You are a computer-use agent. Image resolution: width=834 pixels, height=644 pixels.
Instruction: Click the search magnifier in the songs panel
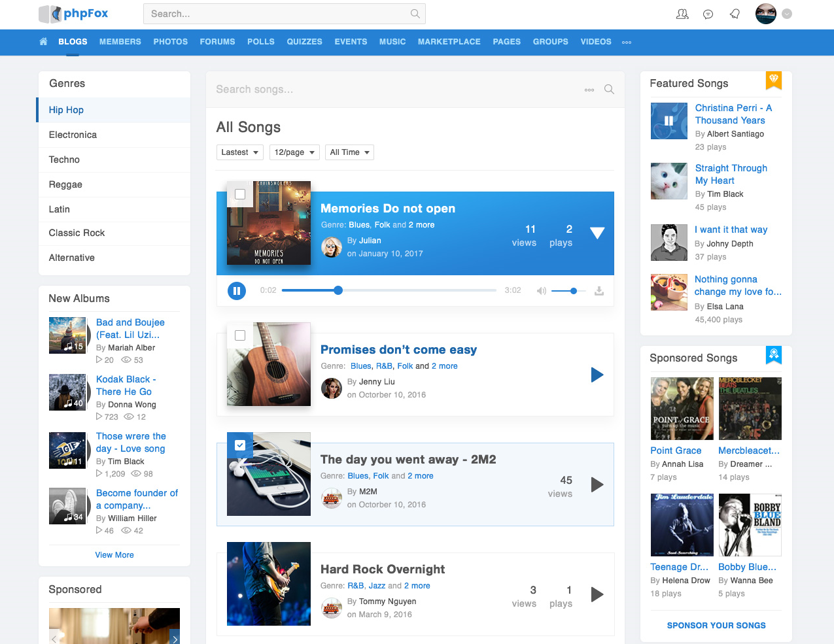(x=608, y=90)
